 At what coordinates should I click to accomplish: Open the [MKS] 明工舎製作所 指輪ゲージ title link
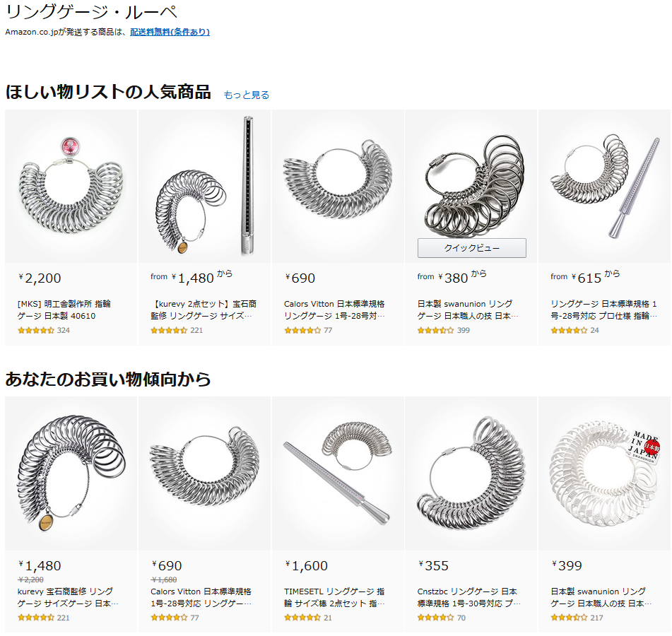(x=64, y=310)
